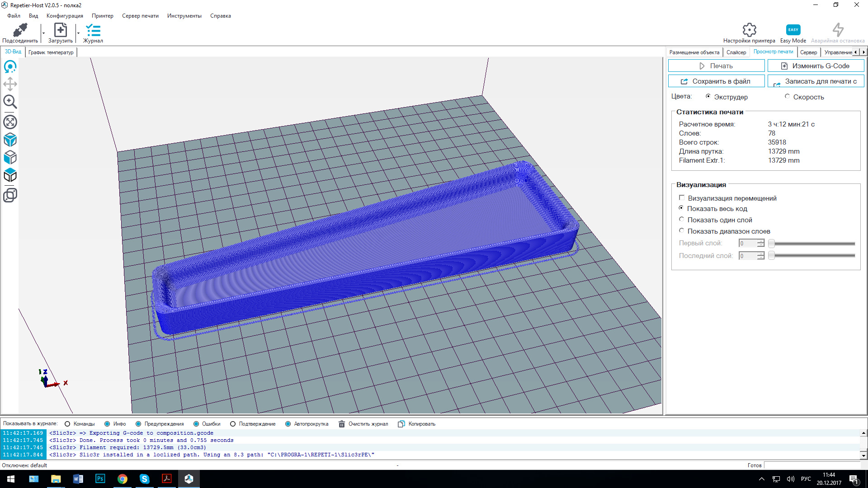Choose Speed (Скорость) color mode

pos(787,97)
